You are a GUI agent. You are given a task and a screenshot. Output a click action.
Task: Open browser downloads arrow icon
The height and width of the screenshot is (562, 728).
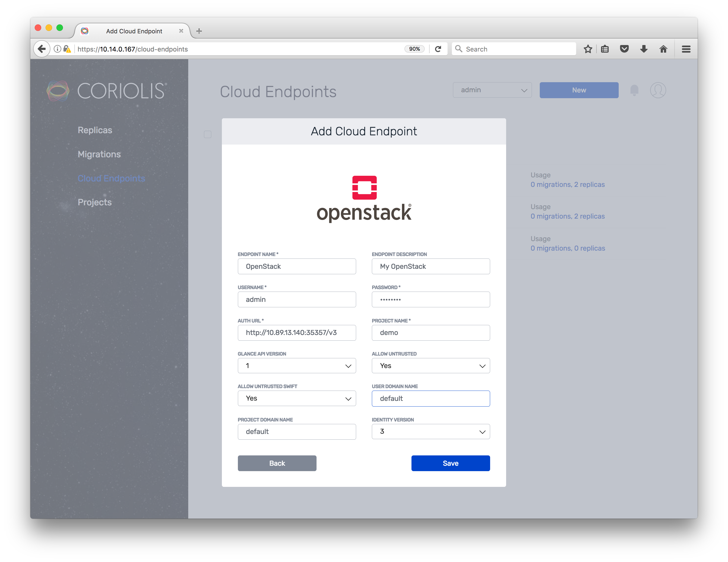point(644,49)
